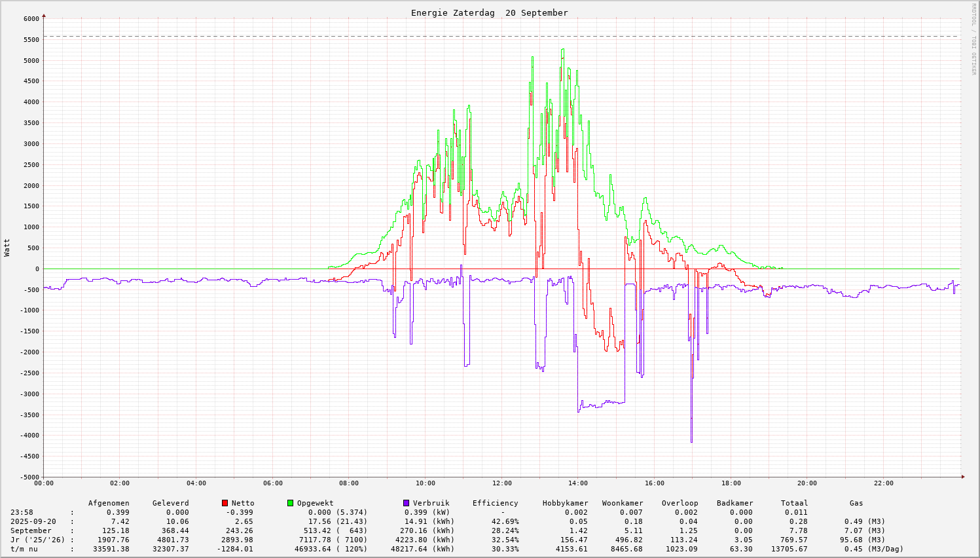Click the Geleverd column header

point(170,503)
